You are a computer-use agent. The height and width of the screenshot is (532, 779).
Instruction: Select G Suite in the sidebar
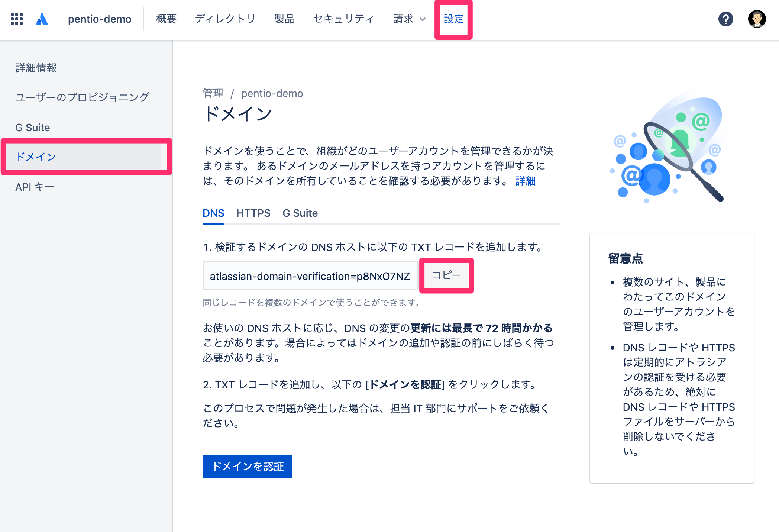[33, 128]
